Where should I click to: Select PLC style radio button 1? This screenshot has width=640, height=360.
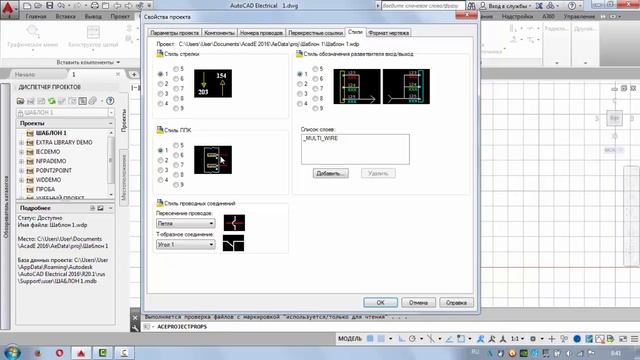tap(160, 151)
